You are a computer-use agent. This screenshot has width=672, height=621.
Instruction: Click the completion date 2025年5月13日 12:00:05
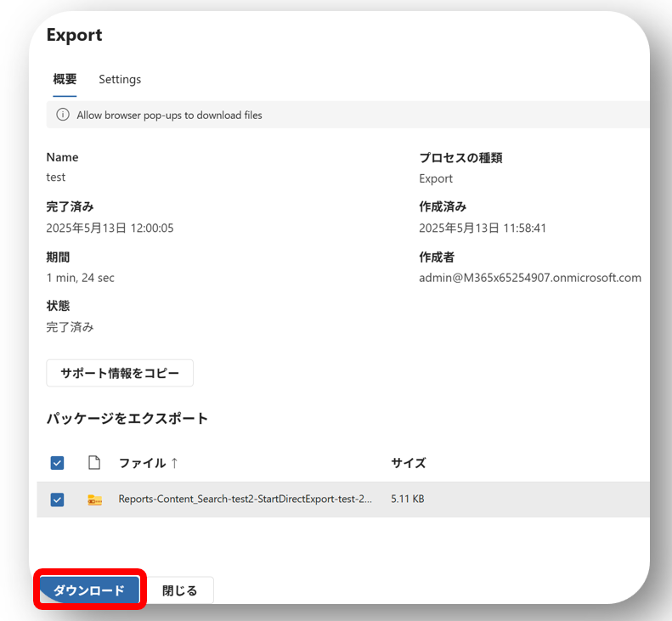coord(110,228)
